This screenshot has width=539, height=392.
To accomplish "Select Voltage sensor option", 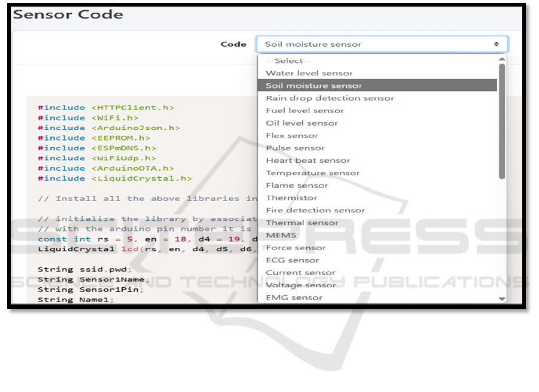I will tap(300, 285).
